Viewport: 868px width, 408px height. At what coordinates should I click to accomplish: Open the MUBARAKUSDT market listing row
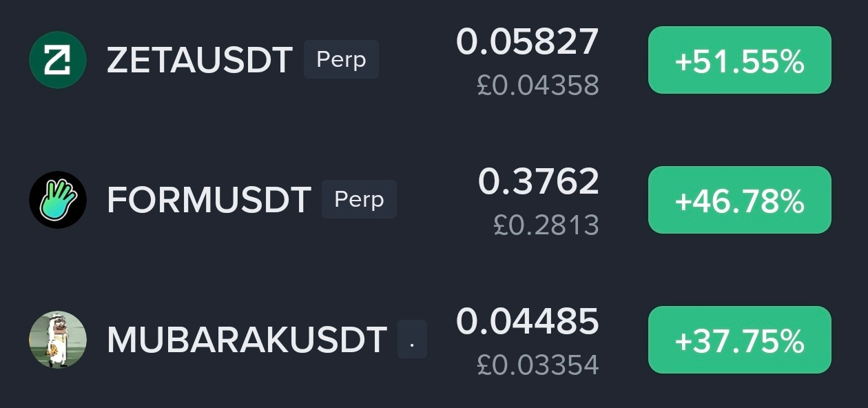click(434, 340)
